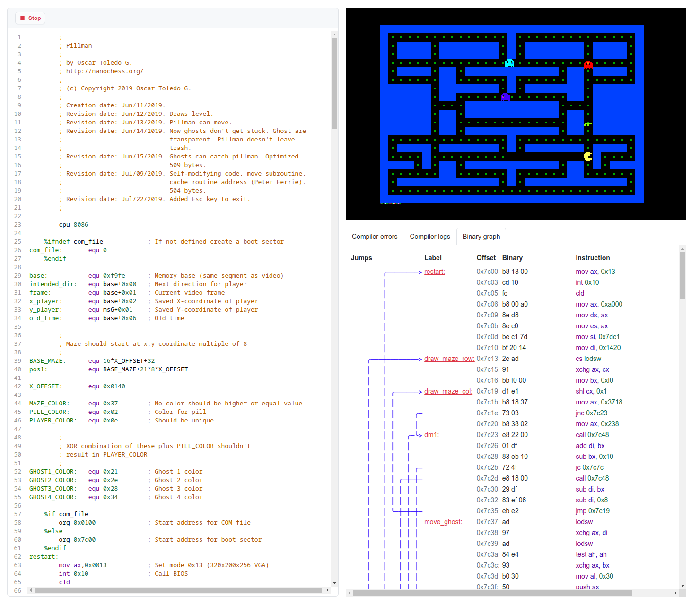This screenshot has height=606, width=700.
Task: Click the 'X_OFFSET:' equ line
Action: pos(77,386)
